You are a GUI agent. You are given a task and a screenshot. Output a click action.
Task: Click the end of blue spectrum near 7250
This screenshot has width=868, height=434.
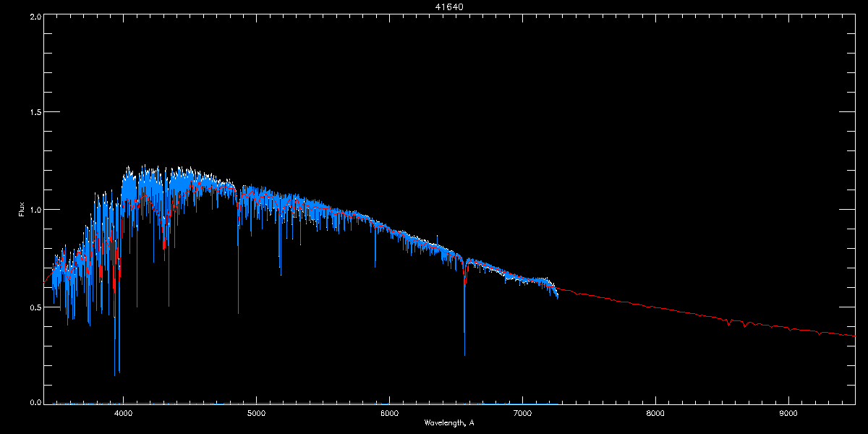556,294
